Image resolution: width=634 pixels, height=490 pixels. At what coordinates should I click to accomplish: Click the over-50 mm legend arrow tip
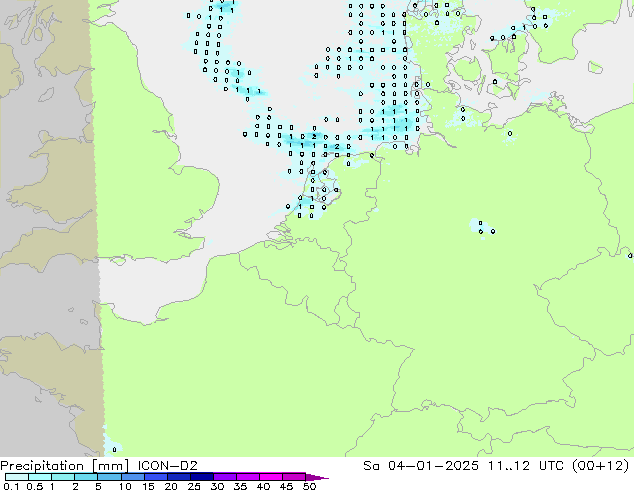(317, 477)
